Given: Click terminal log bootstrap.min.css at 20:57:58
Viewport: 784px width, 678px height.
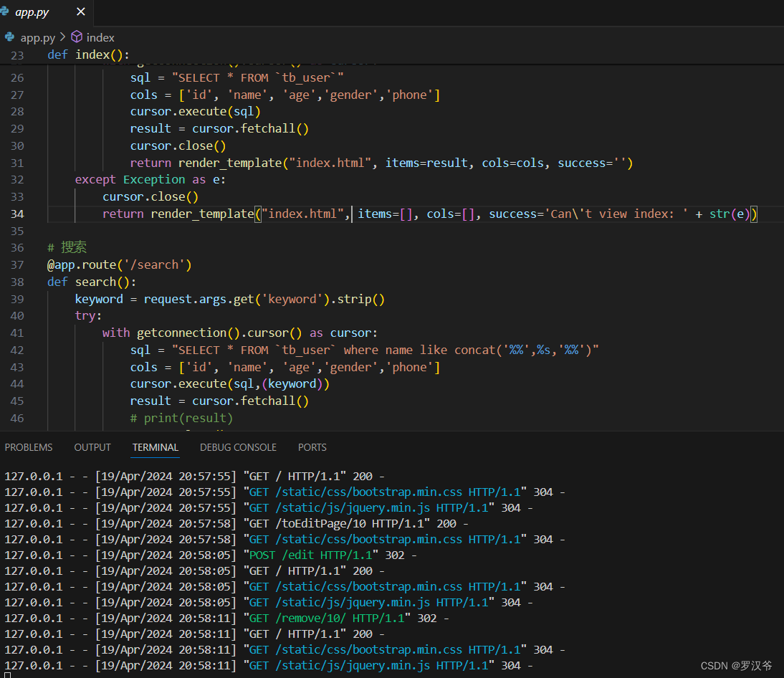Looking at the screenshot, I should point(285,540).
